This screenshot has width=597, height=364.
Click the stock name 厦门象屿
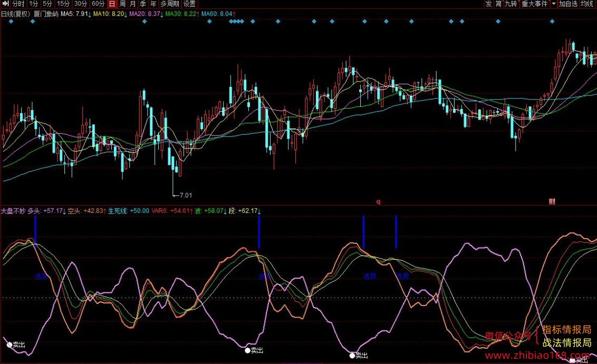point(46,14)
